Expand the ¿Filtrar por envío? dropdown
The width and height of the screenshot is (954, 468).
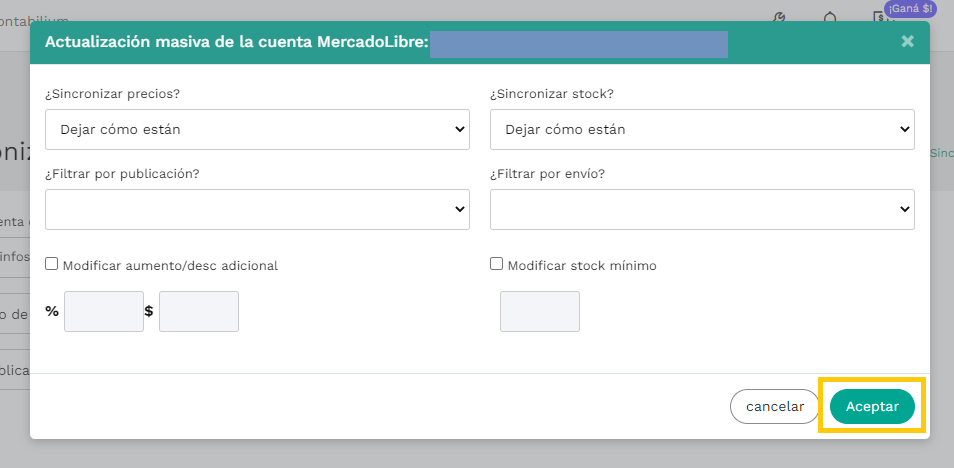pos(702,209)
